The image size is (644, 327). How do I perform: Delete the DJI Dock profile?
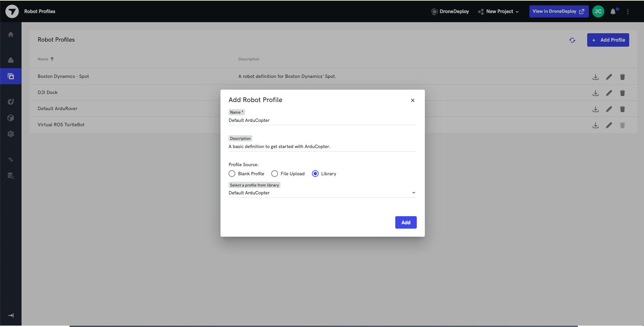tap(622, 93)
